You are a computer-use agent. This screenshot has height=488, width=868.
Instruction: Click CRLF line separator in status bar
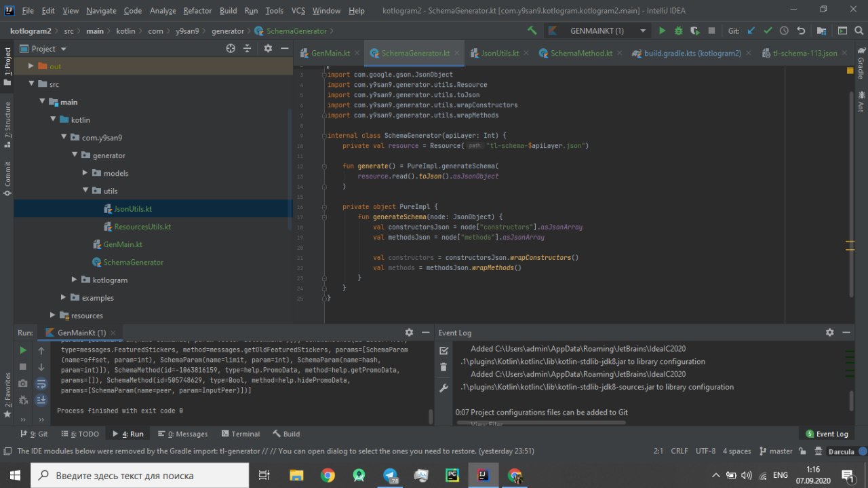(x=679, y=451)
